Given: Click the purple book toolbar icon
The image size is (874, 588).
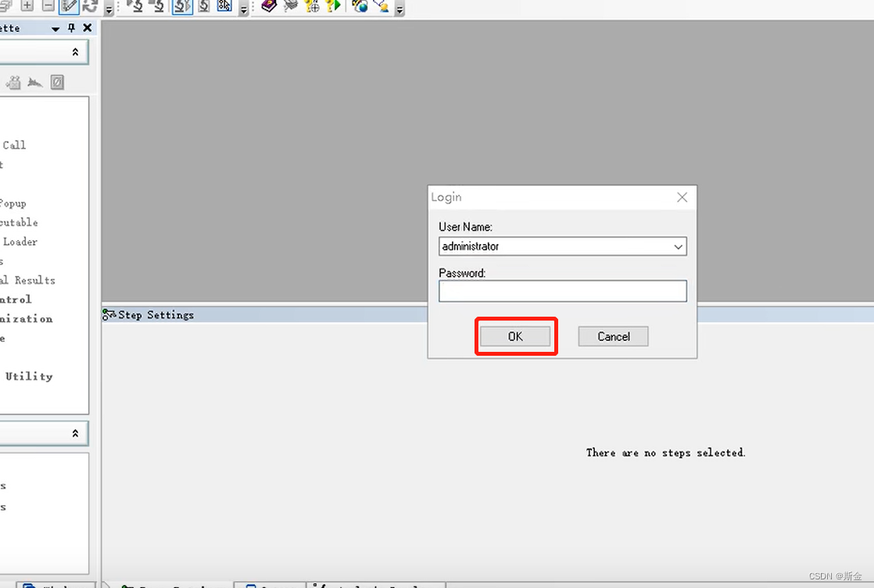Looking at the screenshot, I should click(x=269, y=6).
